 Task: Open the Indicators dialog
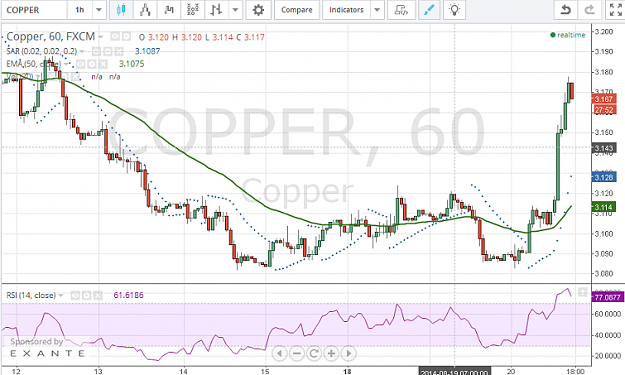coord(346,10)
